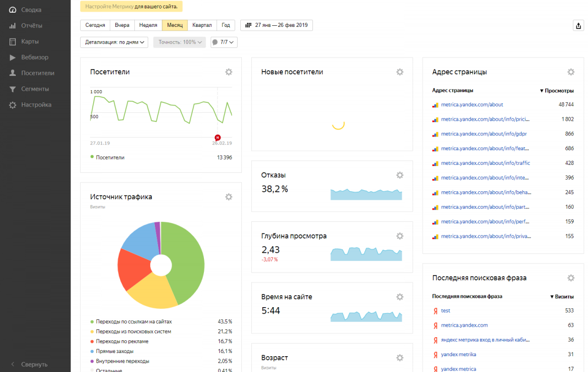Image resolution: width=588 pixels, height=372 pixels.
Task: Toggle the Переходы по ссылкам на сайтах legend dot
Action: pyautogui.click(x=92, y=322)
